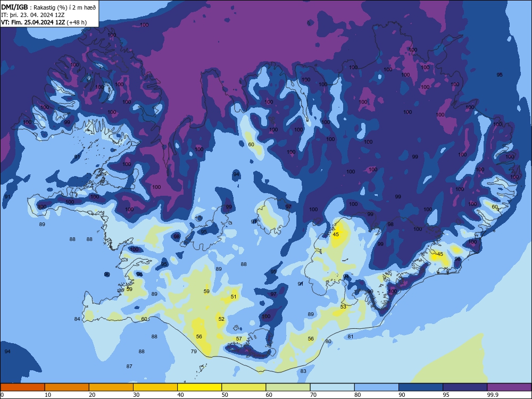Image resolution: width=532 pixels, height=399 pixels.
Task: Select the 20–30 legend color segment
Action: (x=111, y=387)
